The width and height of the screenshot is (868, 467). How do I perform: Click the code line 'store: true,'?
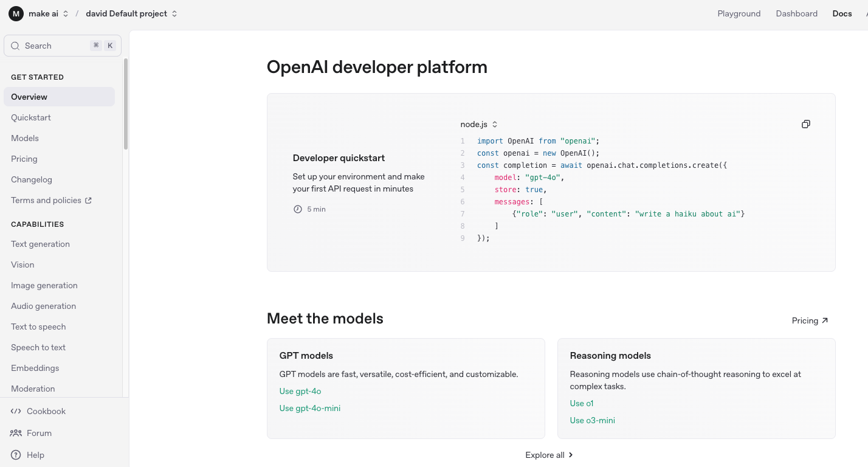pos(520,190)
